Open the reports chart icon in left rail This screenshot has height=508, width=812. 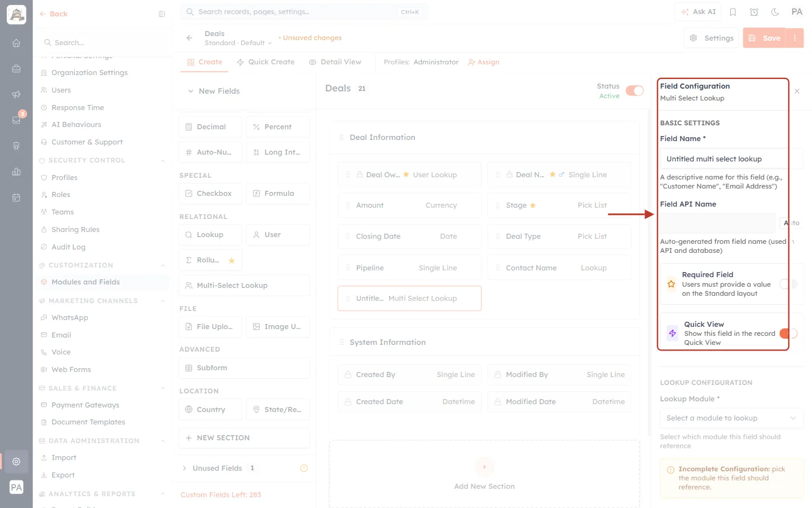pos(16,172)
